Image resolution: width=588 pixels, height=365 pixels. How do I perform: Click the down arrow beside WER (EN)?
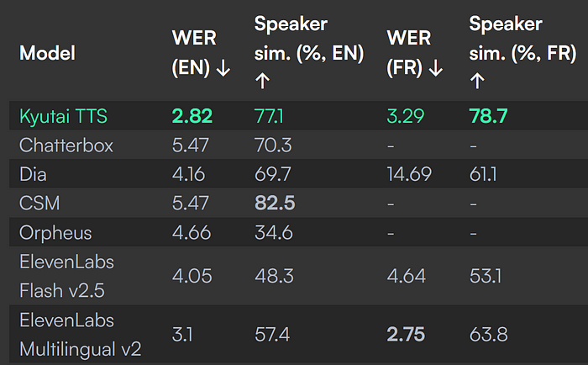pyautogui.click(x=223, y=68)
